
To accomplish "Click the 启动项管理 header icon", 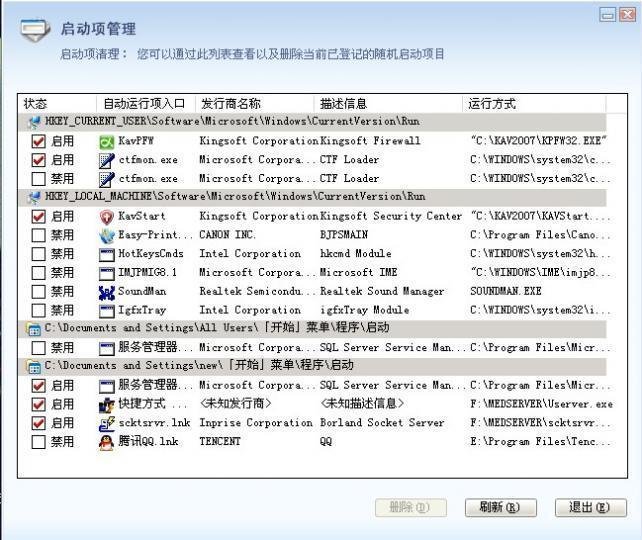I will pyautogui.click(x=35, y=30).
